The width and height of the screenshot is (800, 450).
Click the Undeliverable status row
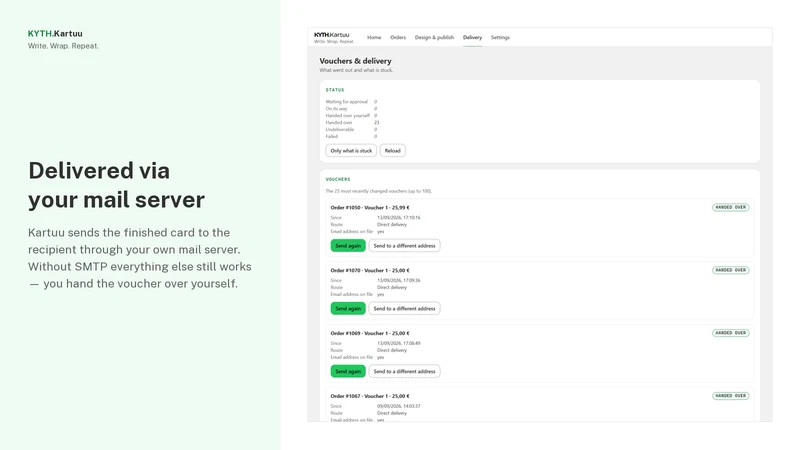(352, 130)
